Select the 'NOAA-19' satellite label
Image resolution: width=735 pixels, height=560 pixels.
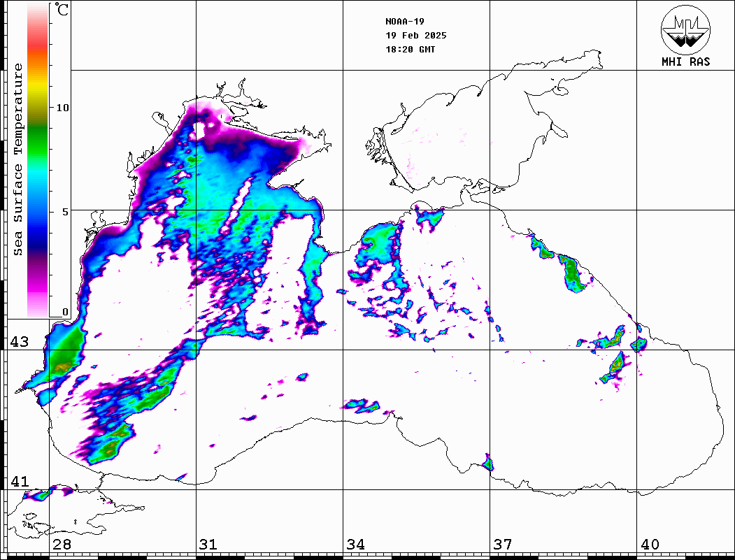[x=405, y=22]
